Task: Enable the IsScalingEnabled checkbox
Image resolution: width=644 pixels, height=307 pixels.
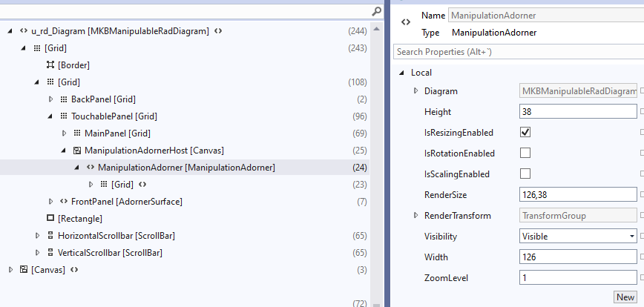Action: click(525, 174)
